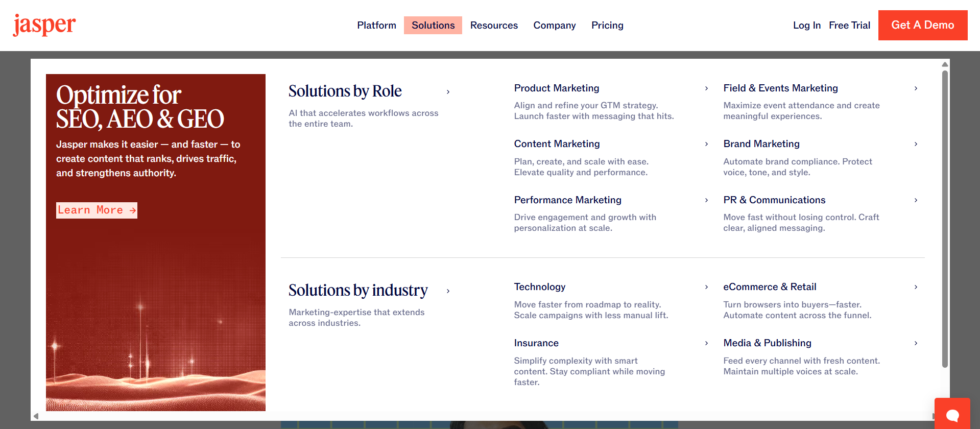
Task: Click the vertical scrollbar in the menu panel
Action: pyautogui.click(x=945, y=220)
